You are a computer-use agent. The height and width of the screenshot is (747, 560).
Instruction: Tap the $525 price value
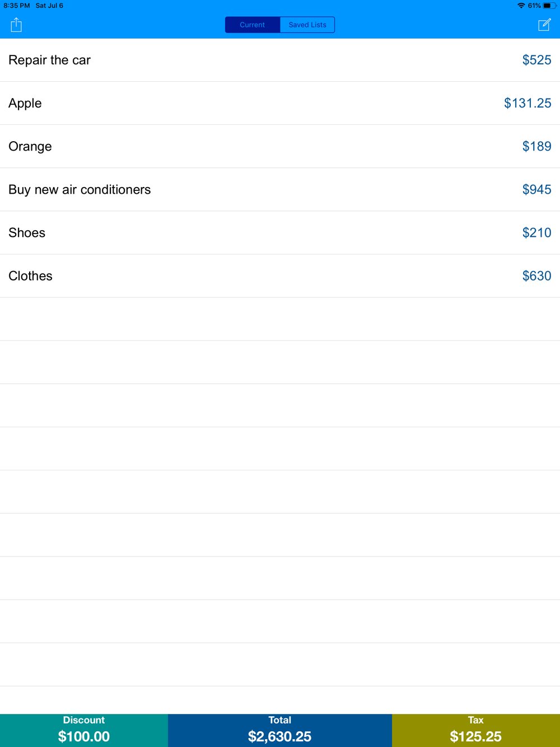pos(536,60)
